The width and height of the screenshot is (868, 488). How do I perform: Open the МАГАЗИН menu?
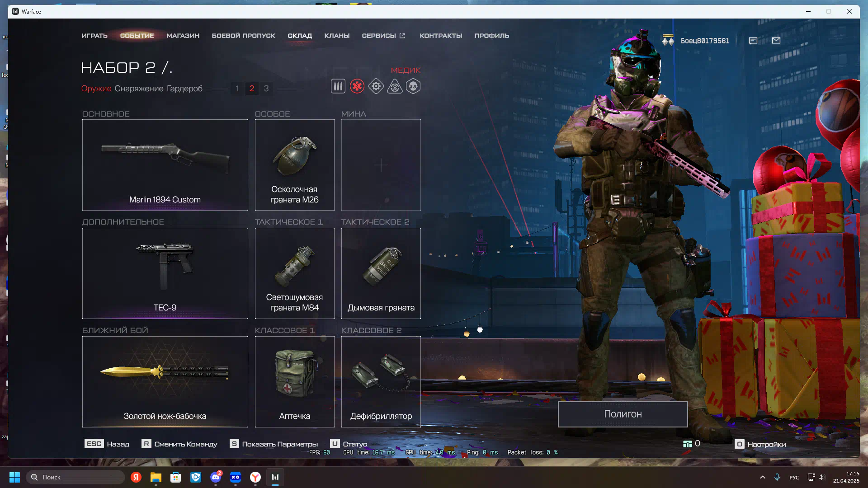(183, 36)
